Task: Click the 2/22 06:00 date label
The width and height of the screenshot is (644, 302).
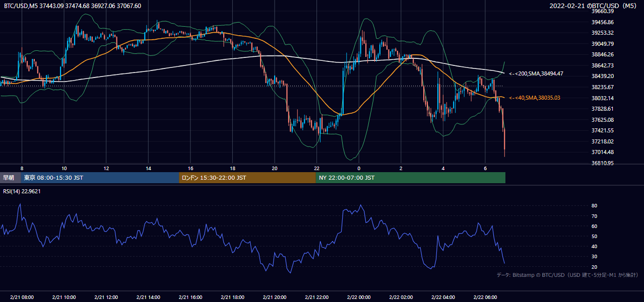Action: [485, 297]
